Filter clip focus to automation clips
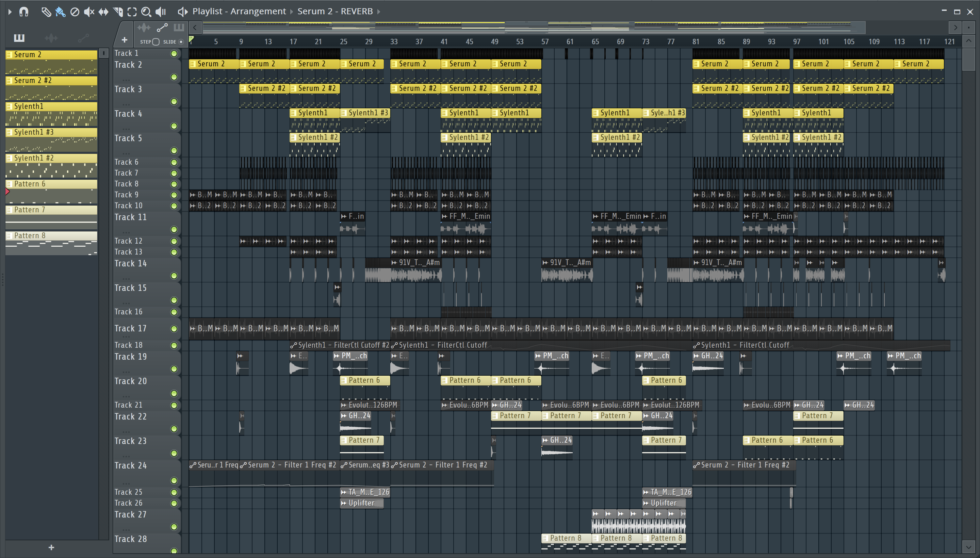The height and width of the screenshot is (558, 980). click(162, 28)
